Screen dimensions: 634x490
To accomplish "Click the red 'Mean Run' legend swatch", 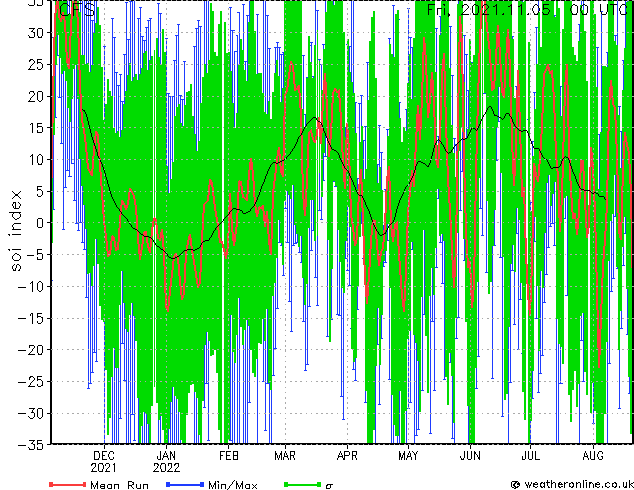I will [x=68, y=484].
